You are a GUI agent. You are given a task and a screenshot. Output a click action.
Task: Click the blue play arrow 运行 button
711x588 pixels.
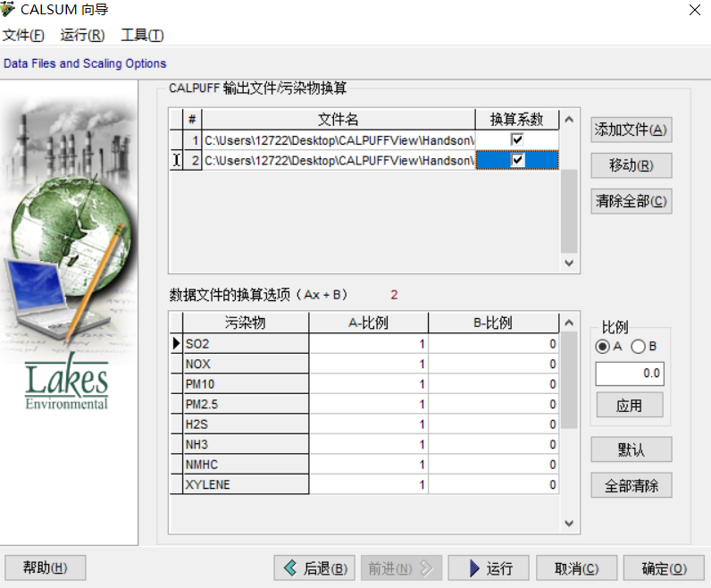click(x=488, y=568)
